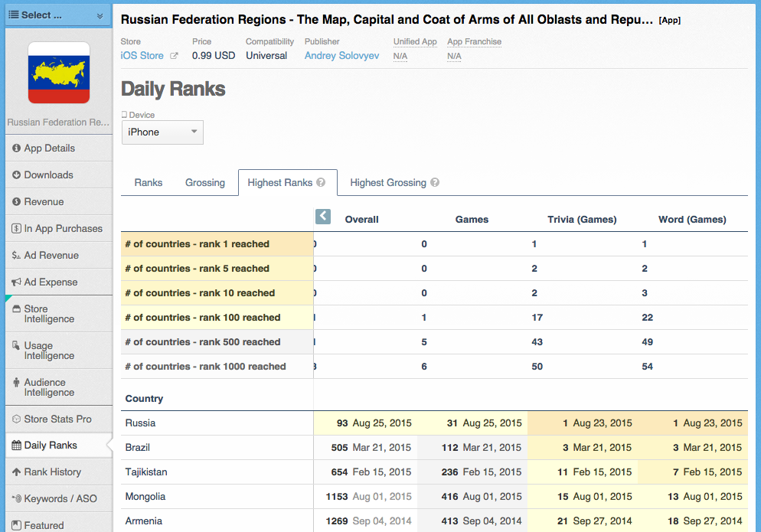Image resolution: width=761 pixels, height=532 pixels.
Task: Expand the Store Intelligence section
Action: [x=49, y=314]
